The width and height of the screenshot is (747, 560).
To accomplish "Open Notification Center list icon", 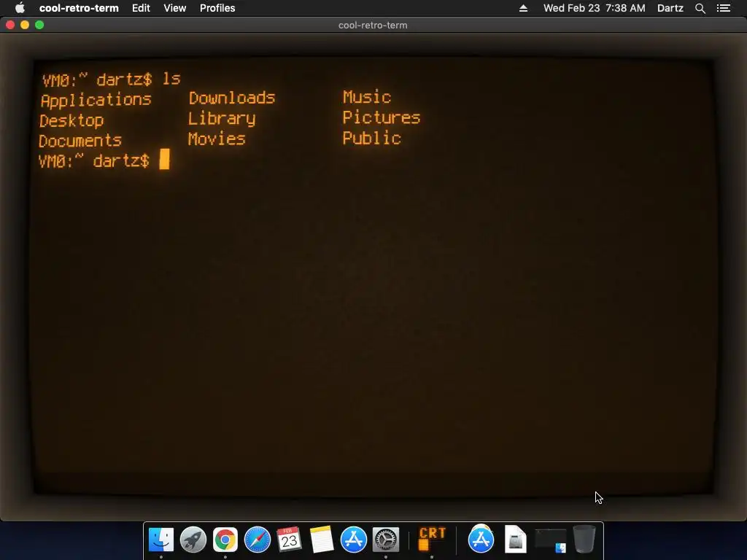I will click(723, 8).
